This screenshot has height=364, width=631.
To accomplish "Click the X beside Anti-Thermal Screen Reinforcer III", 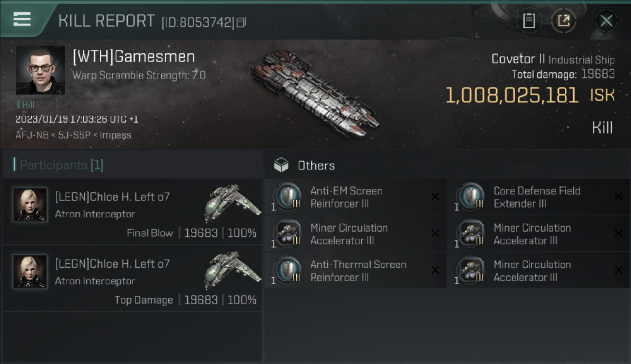I will tap(435, 270).
